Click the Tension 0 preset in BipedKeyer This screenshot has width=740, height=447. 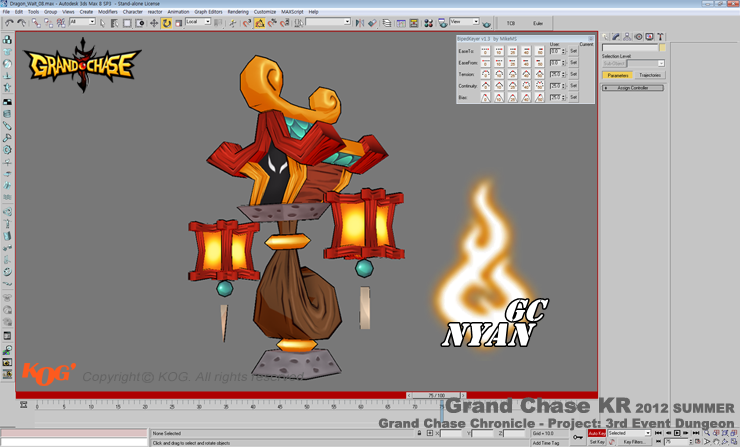(485, 74)
